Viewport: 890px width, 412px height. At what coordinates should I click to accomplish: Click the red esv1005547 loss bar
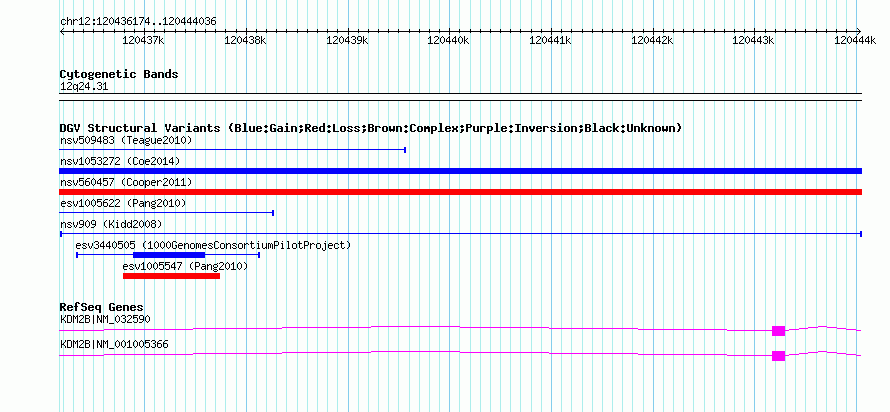coord(171,276)
